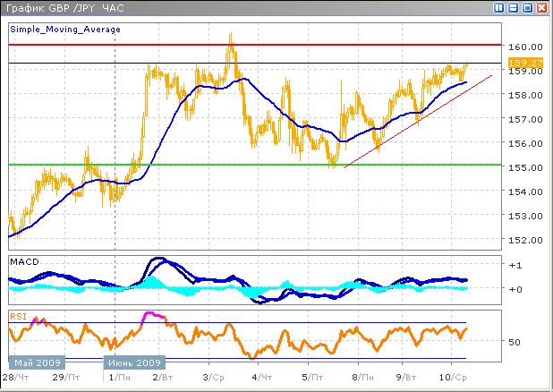Click the MACD +0 scale label
Image resolution: width=553 pixels, height=392 pixels.
[515, 289]
